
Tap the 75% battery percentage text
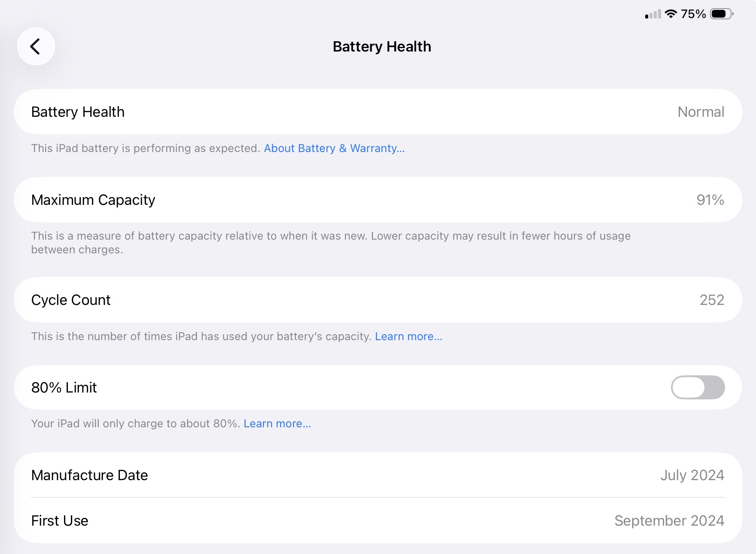coord(693,14)
